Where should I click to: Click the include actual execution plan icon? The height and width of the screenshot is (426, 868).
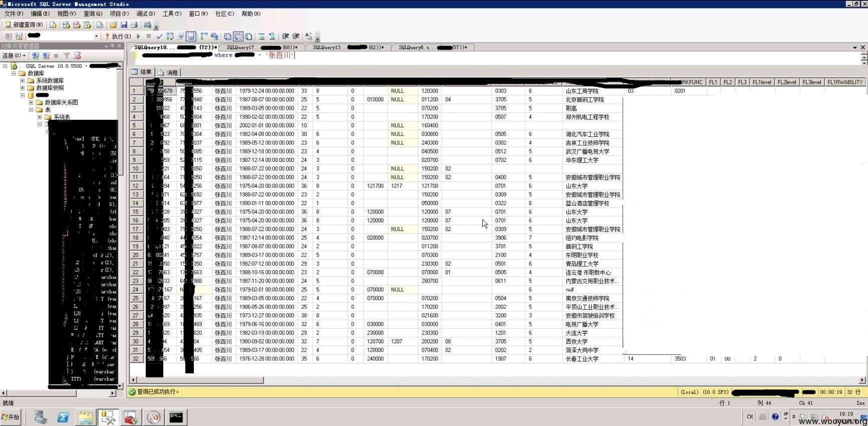click(x=203, y=36)
